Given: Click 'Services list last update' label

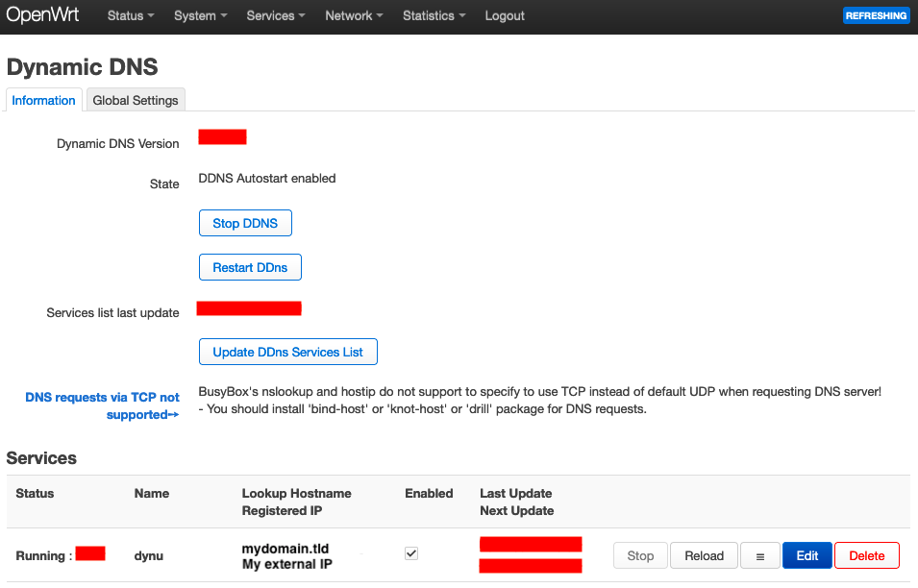Looking at the screenshot, I should click(113, 312).
